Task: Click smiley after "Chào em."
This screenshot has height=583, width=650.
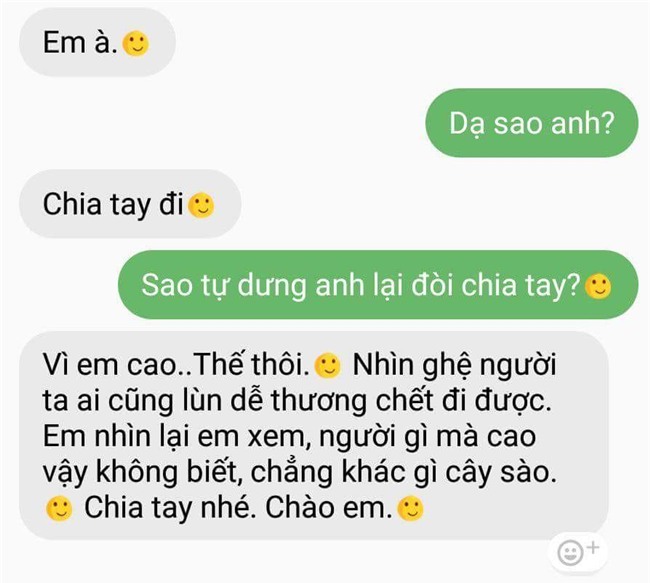Action: pos(410,508)
